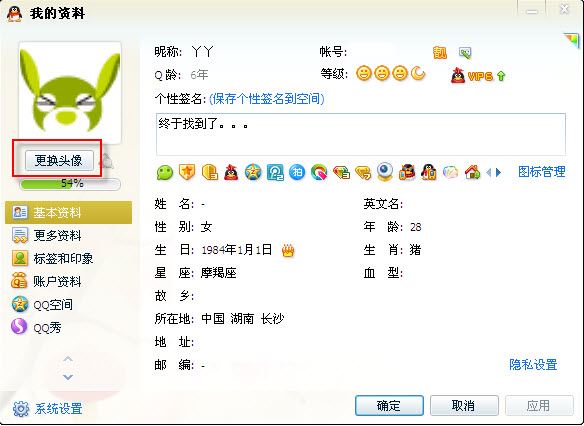The image size is (584, 426).
Task: Show previous icons with left arrow
Action: pyautogui.click(x=489, y=172)
